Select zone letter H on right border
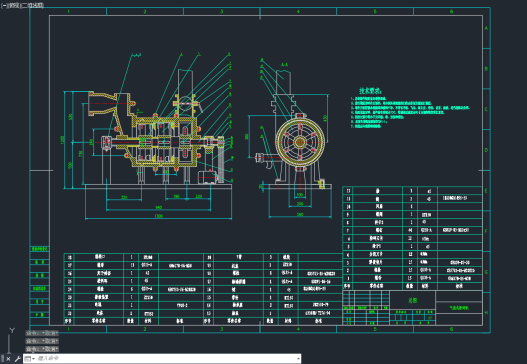The image size is (527, 364). coord(486,313)
